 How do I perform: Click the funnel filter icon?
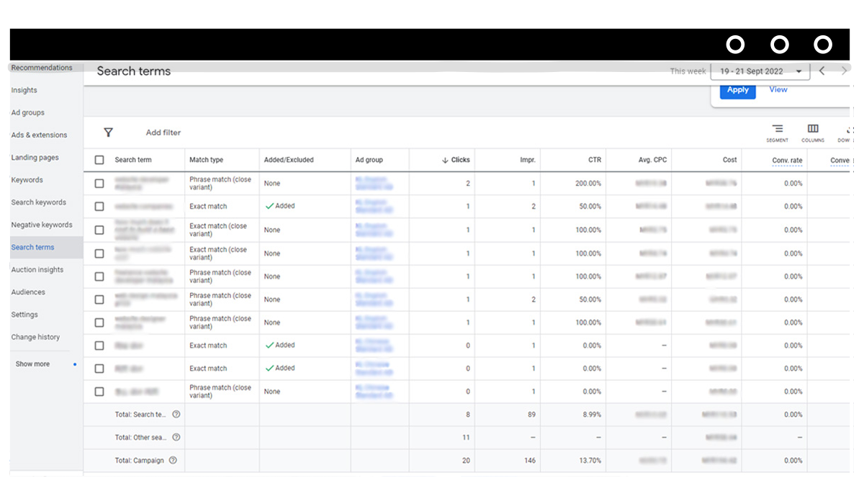click(x=108, y=132)
